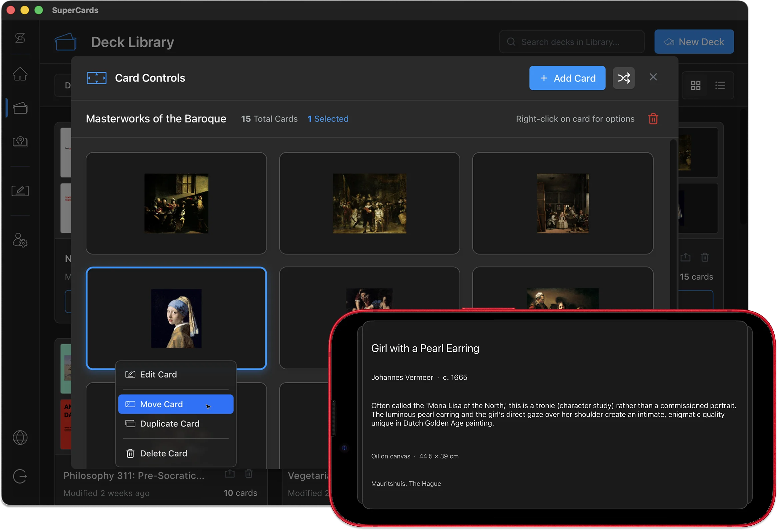Choose Edit Card from context menu

(176, 375)
